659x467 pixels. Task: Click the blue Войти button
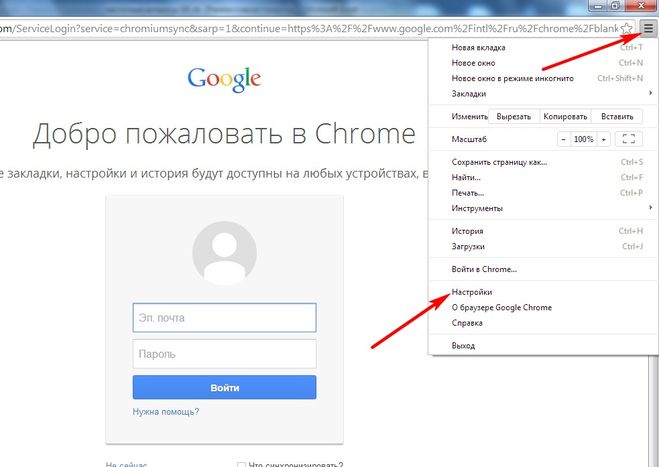click(224, 387)
